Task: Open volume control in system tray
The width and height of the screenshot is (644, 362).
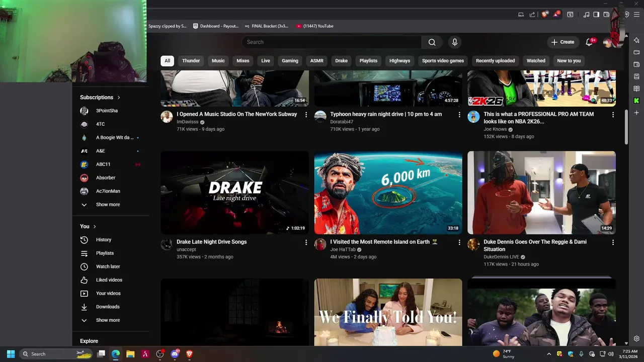Action: point(611,354)
